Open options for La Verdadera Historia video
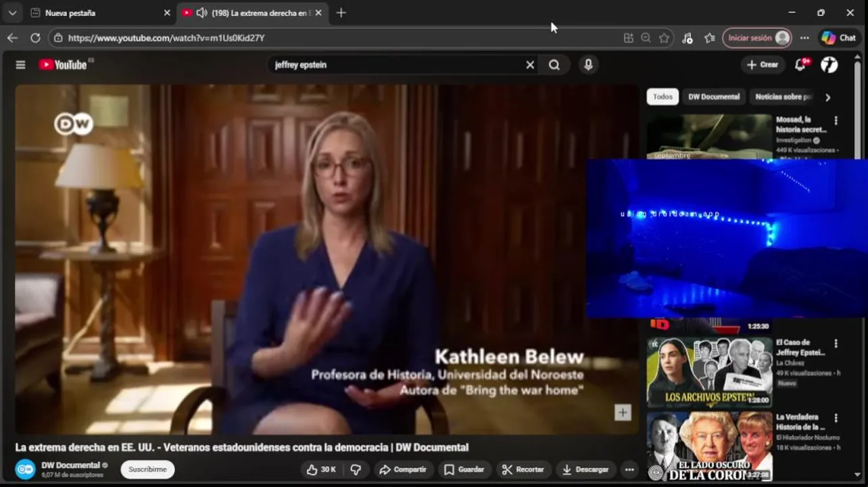The image size is (868, 487). [836, 418]
